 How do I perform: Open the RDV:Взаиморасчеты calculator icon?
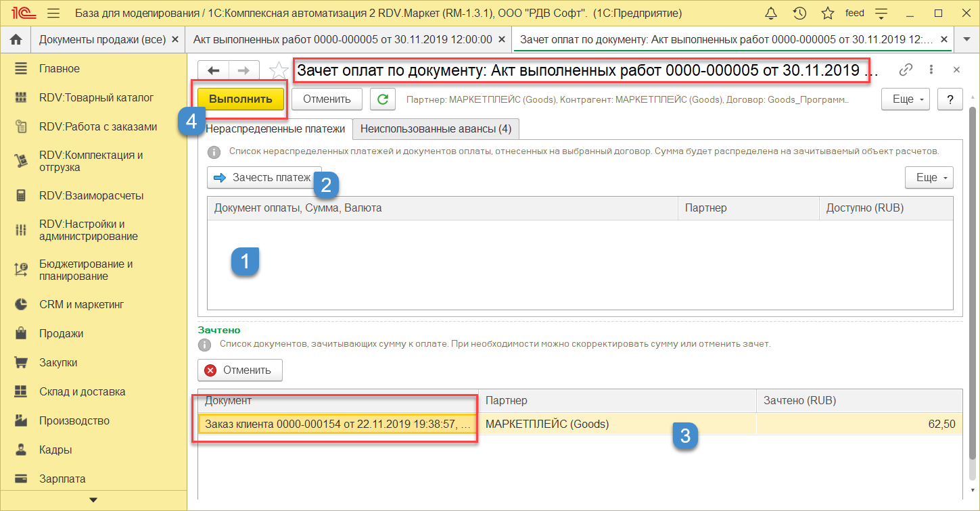(x=21, y=195)
